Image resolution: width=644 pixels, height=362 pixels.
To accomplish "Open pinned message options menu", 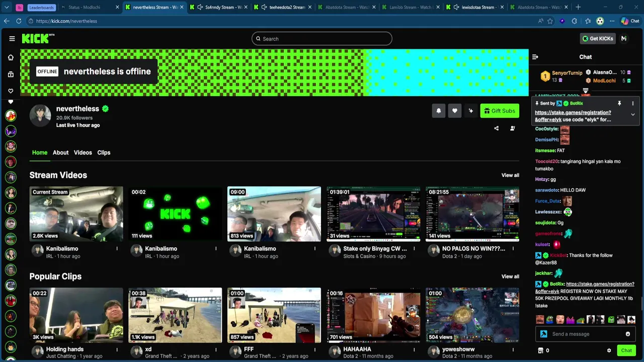I will pos(633,103).
